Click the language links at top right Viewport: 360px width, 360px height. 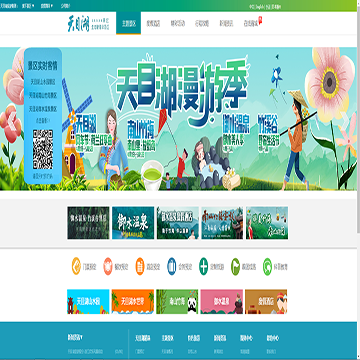pos(265,7)
